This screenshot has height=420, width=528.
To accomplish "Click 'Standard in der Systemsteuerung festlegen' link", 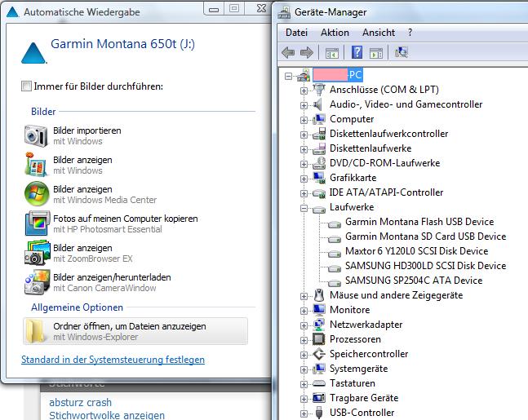I will point(113,360).
